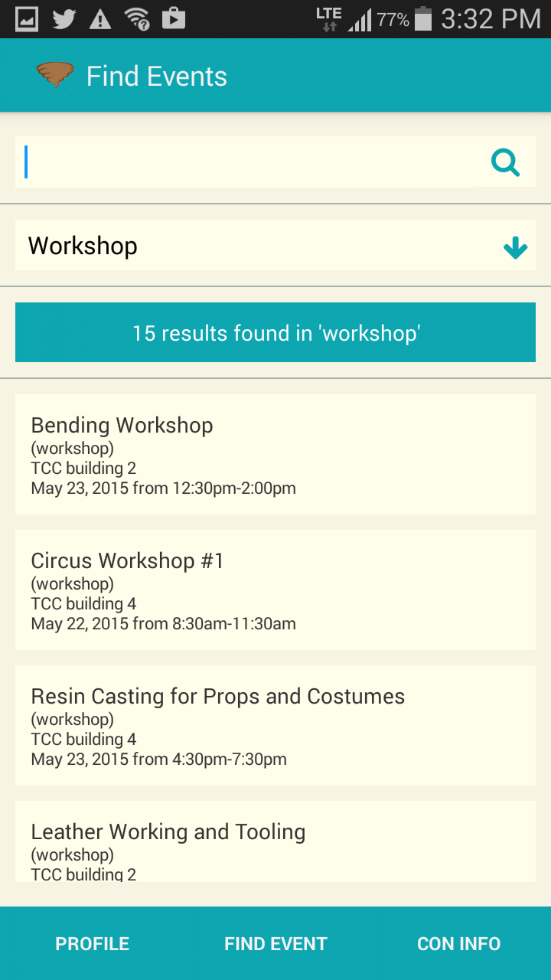This screenshot has height=980, width=551.
Task: Tap the battery status icon
Action: click(422, 19)
